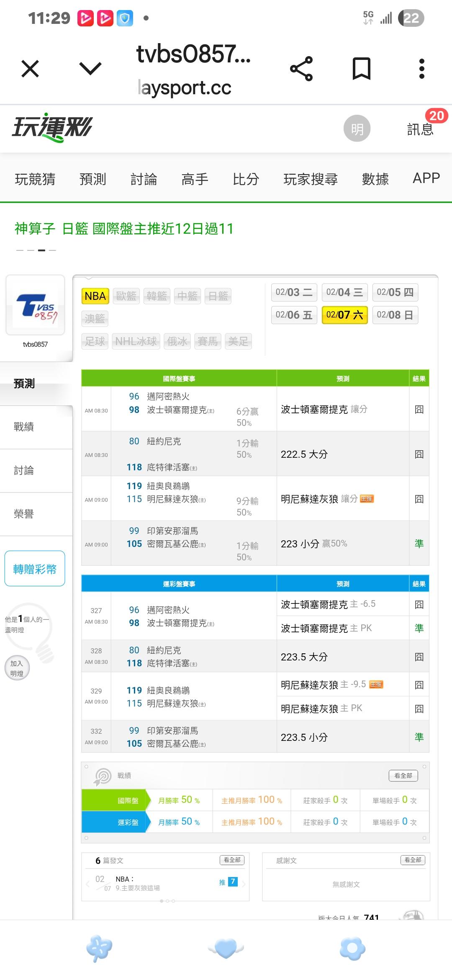452x980 pixels.
Task: Select 高手 in the top nav
Action: tap(195, 179)
